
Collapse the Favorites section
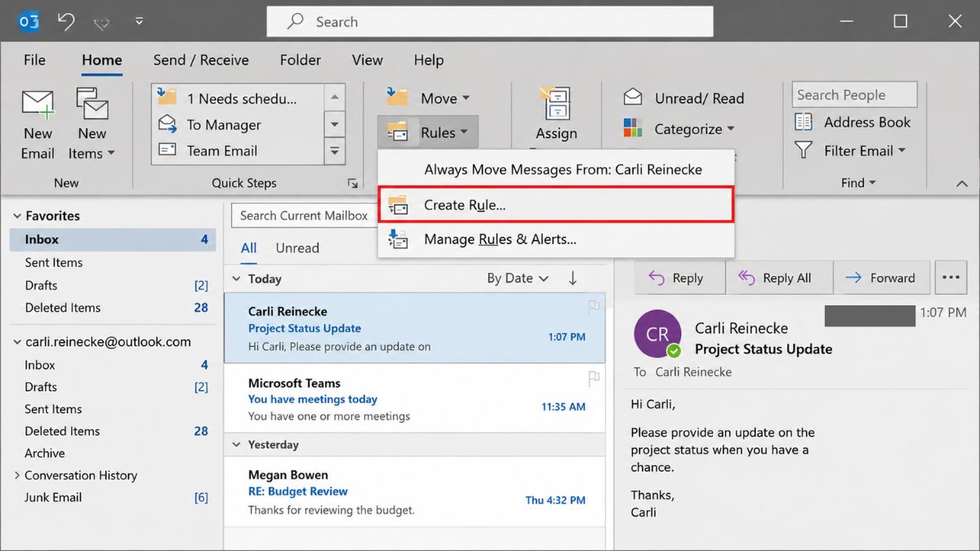[x=17, y=216]
